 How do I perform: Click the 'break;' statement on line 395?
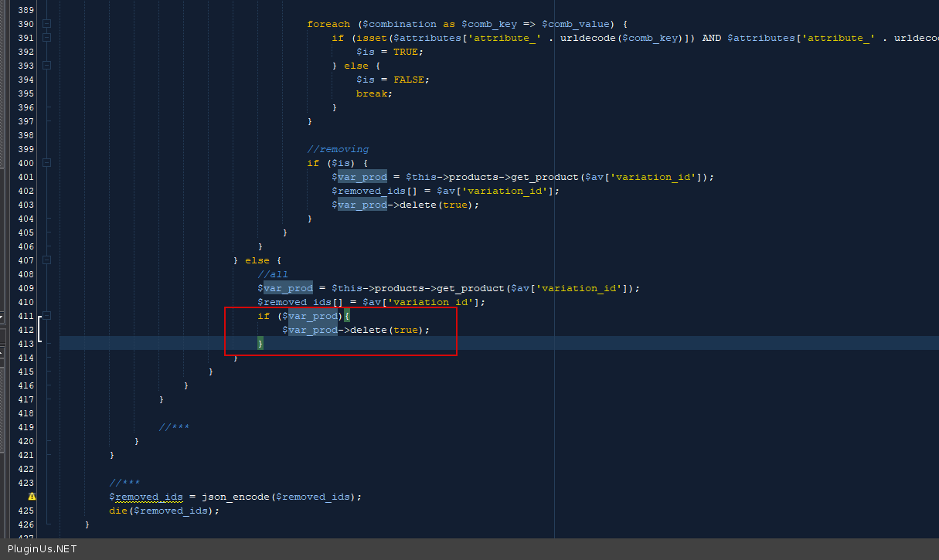click(374, 93)
